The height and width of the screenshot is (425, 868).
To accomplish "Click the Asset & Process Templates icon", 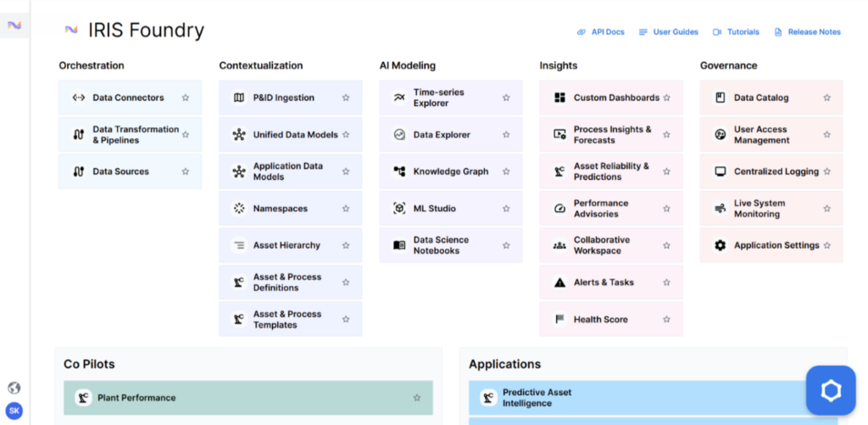I will click(239, 319).
